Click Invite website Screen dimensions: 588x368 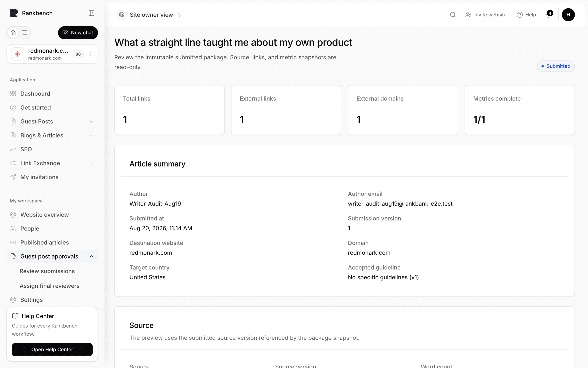tap(486, 15)
